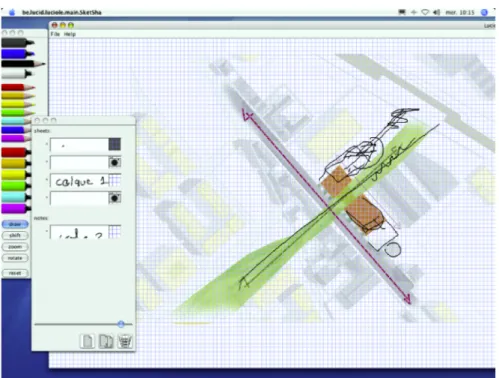Screen dimensions: 499x378
Task: Select the red colored pencil
Action: pos(18,87)
